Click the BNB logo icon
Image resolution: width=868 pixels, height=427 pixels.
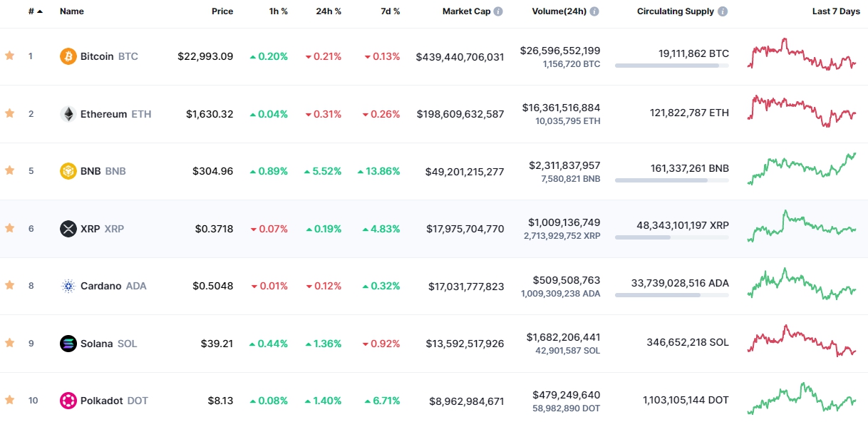coord(68,171)
